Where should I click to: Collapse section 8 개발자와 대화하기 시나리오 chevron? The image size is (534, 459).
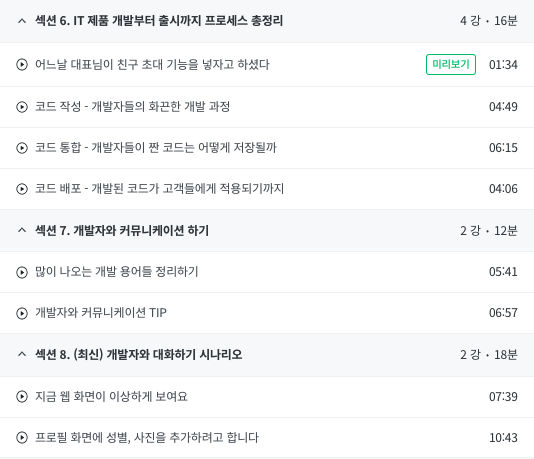pyautogui.click(x=22, y=354)
